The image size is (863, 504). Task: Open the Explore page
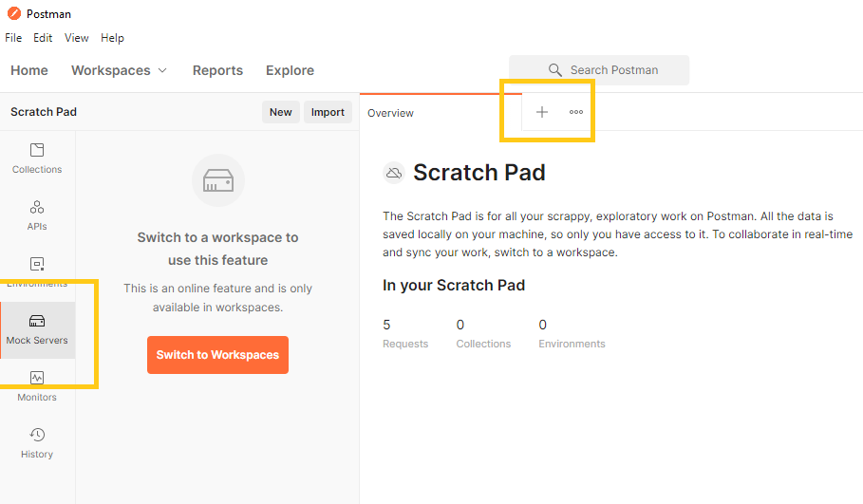click(290, 70)
